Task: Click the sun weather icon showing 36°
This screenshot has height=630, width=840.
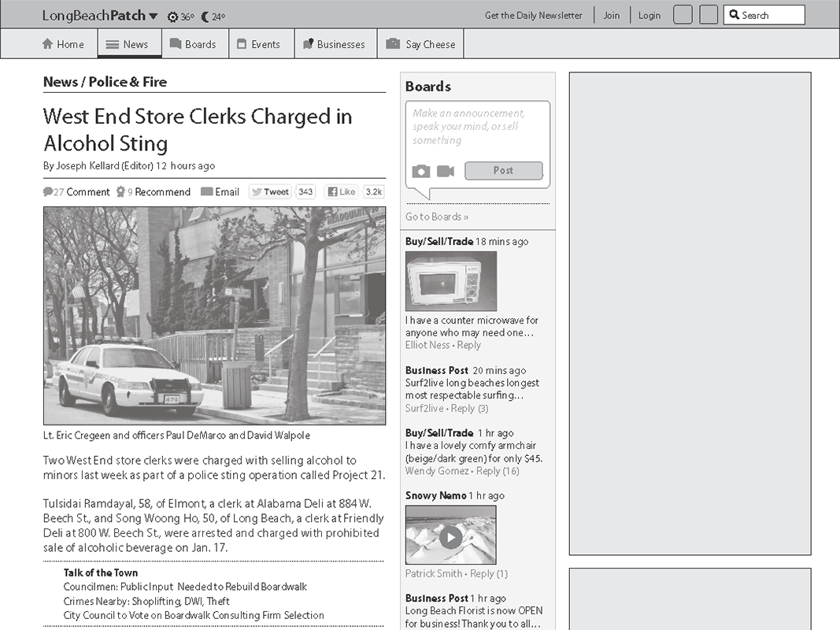Action: point(172,17)
